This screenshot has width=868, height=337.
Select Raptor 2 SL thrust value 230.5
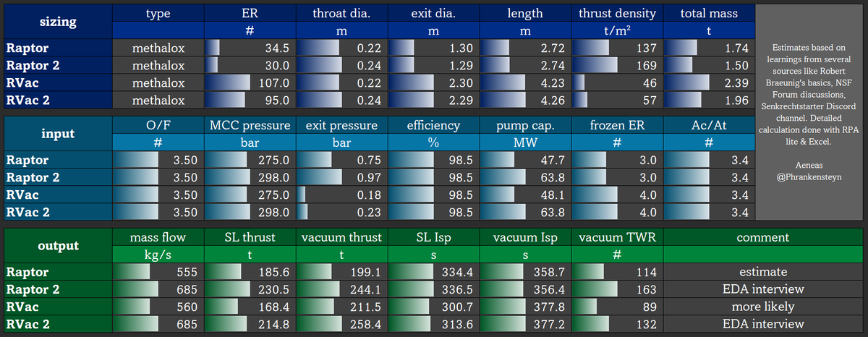249,289
